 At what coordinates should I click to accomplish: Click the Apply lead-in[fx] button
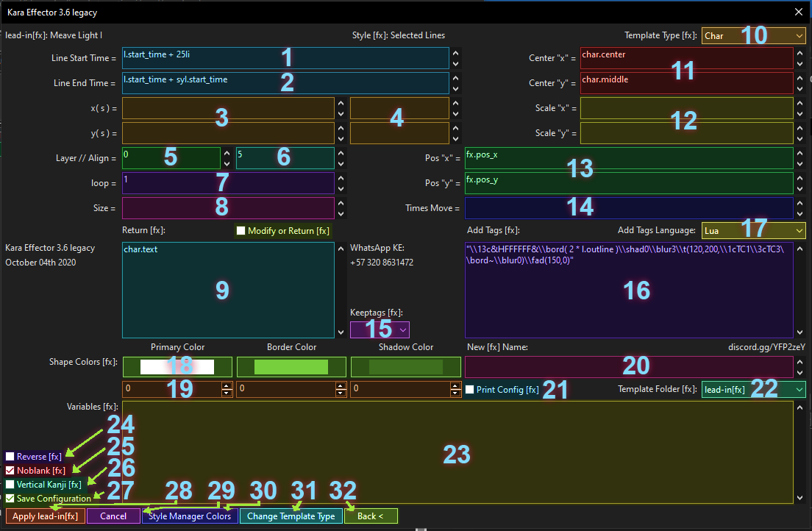click(45, 516)
